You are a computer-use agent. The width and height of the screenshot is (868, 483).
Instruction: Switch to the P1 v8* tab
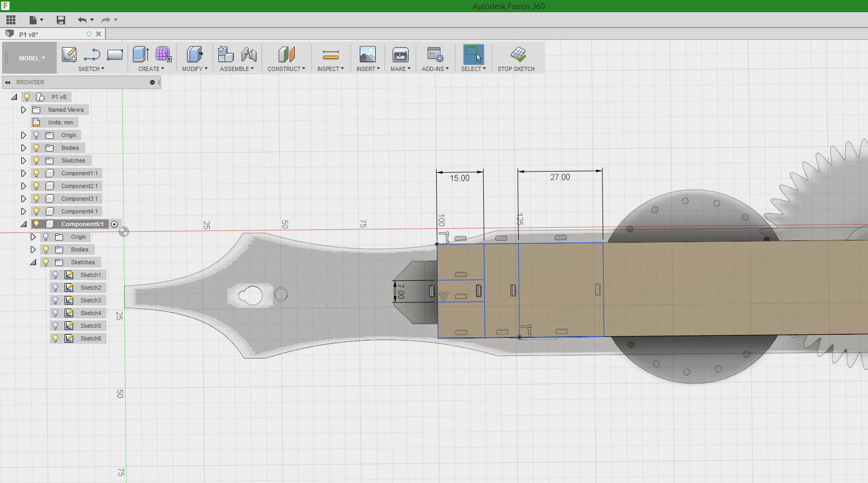29,34
